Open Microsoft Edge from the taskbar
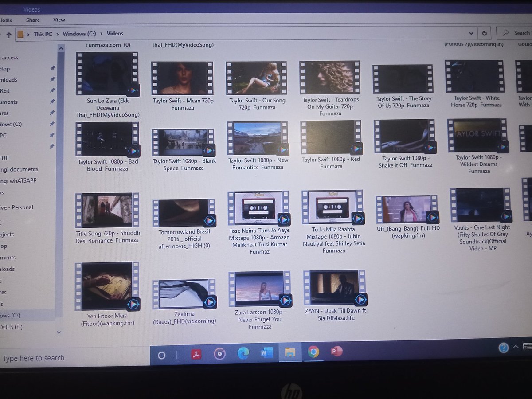 [243, 354]
